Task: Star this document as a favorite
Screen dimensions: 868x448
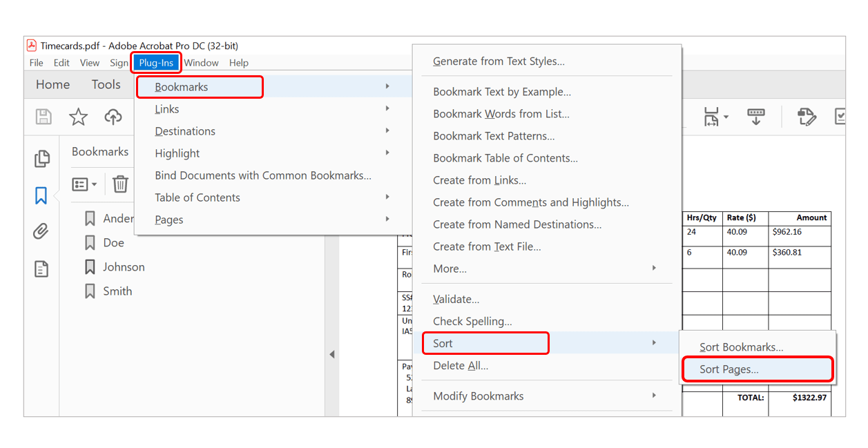Action: pyautogui.click(x=78, y=117)
